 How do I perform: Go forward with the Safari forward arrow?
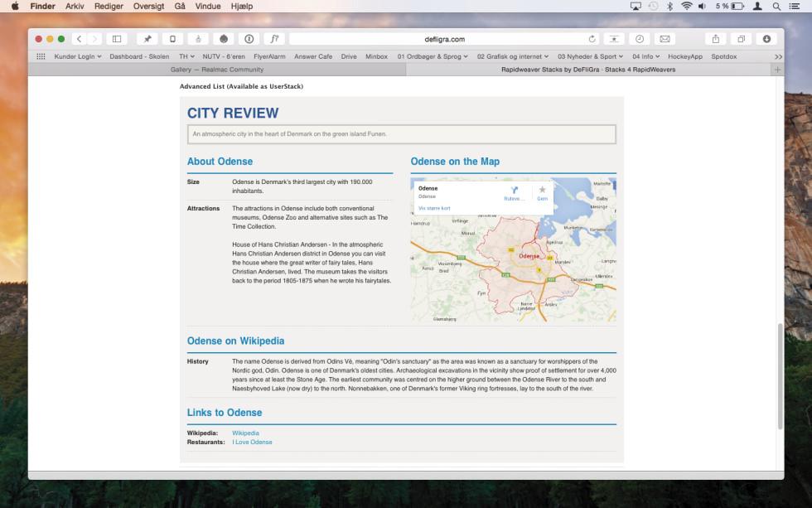(94, 39)
